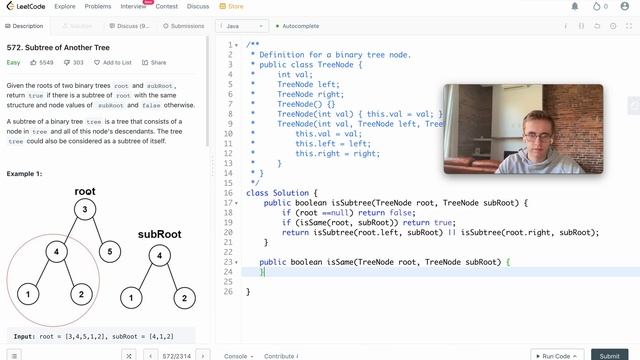
Task: Click the side feedback icon at right edge
Action: click(x=634, y=106)
